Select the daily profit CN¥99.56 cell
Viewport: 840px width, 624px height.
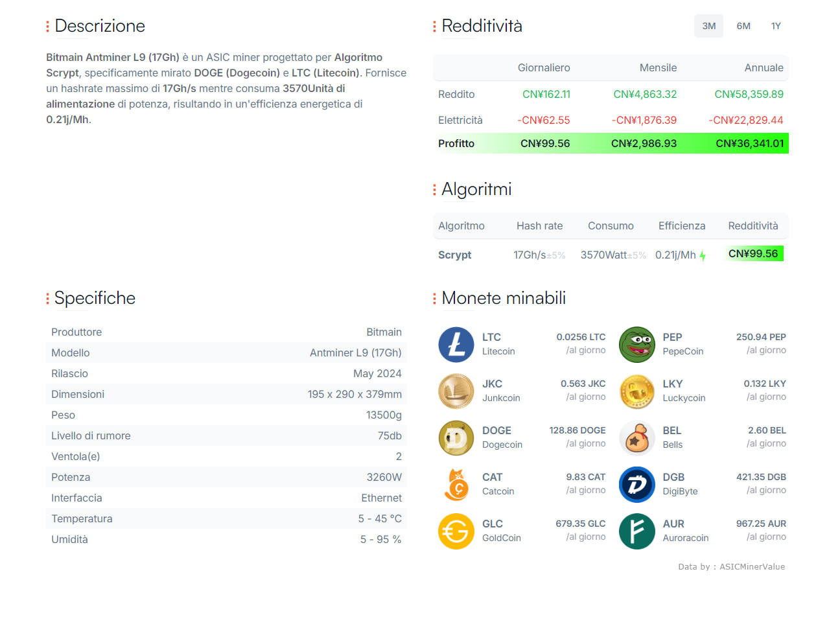click(545, 144)
